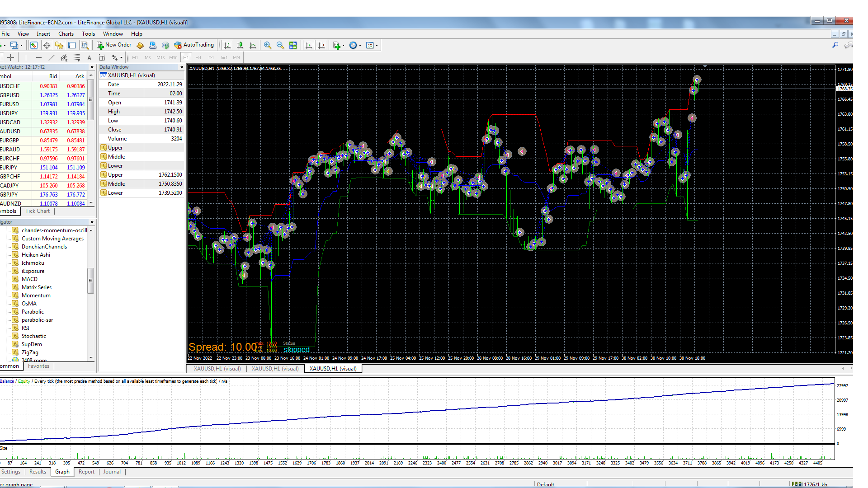Select EURUSD row in Market Watch
The image size is (868, 488).
click(43, 104)
